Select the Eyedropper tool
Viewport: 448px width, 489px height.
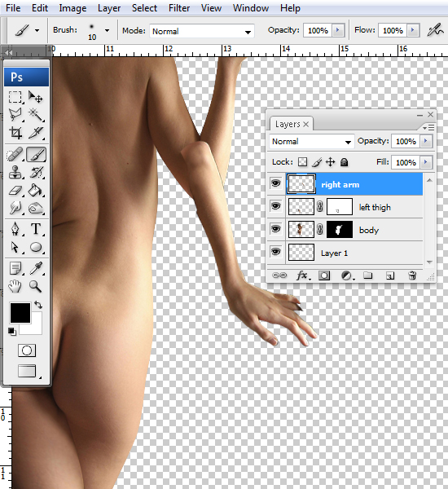click(36, 268)
